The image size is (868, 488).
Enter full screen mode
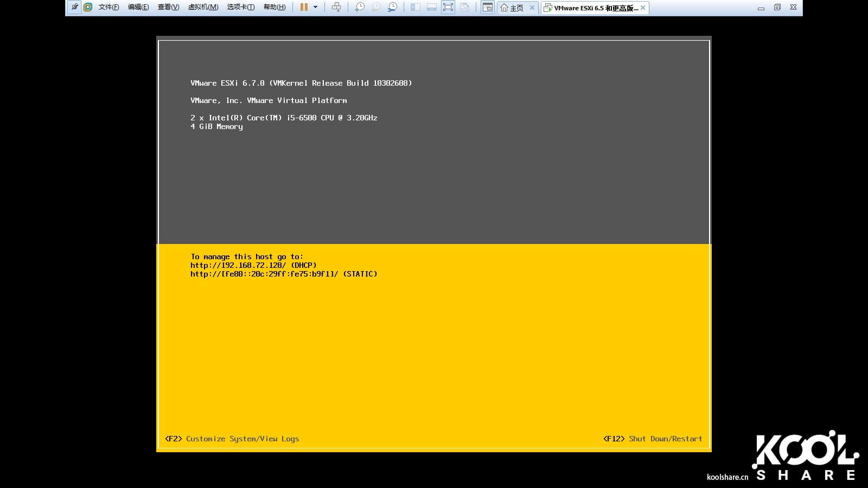click(448, 7)
